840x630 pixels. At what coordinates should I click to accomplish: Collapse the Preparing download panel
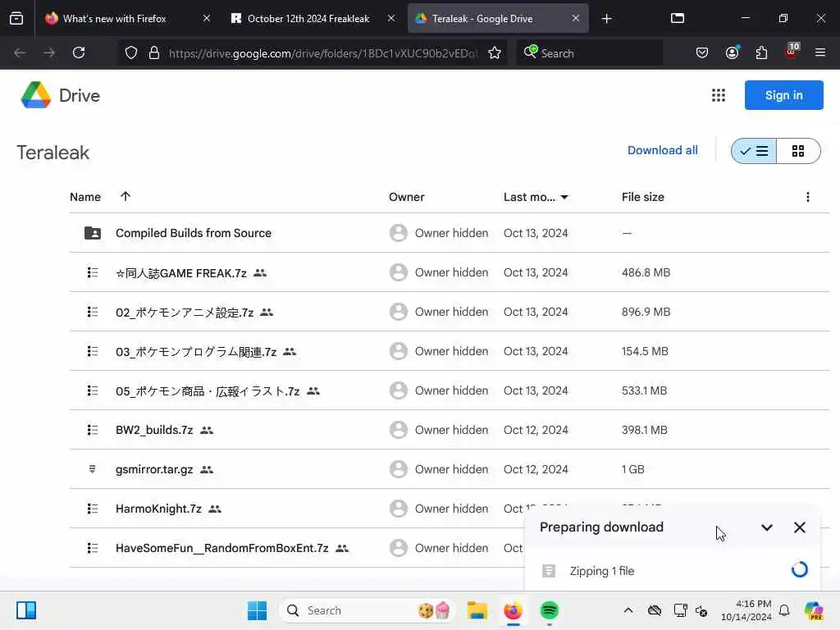[767, 527]
